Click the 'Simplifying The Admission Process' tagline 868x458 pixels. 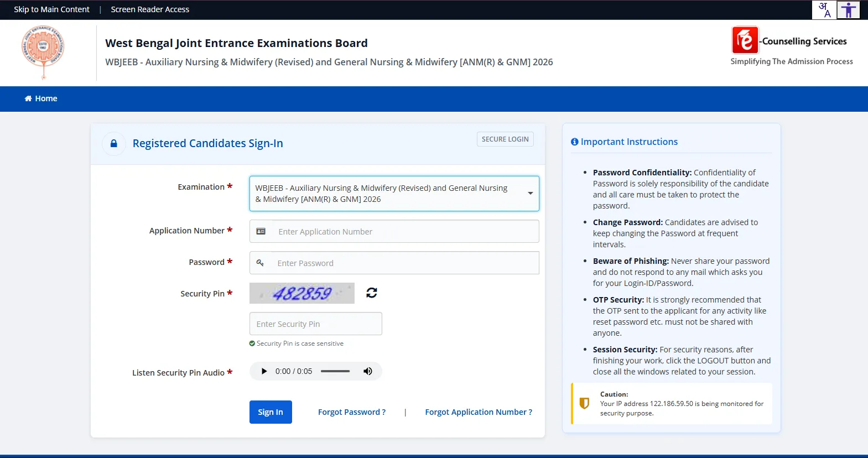(x=792, y=61)
